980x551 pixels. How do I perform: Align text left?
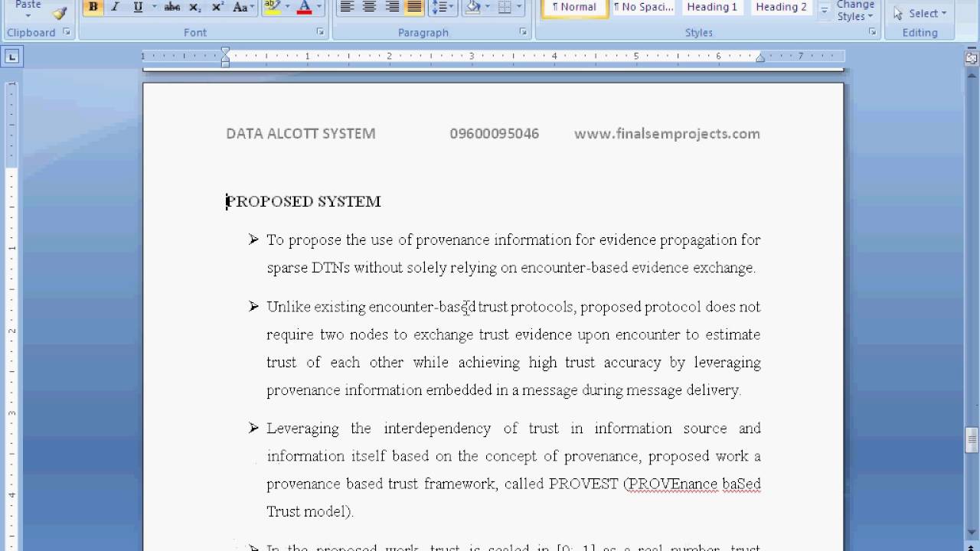[347, 8]
